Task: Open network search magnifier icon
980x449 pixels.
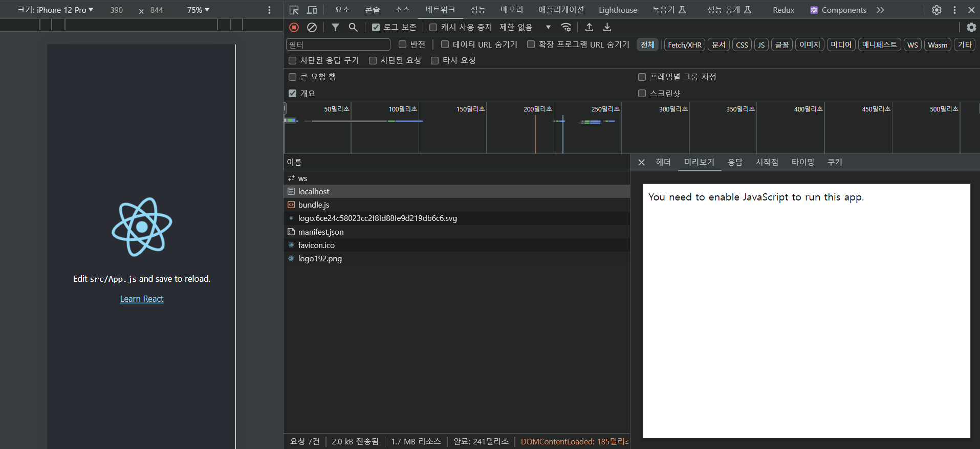Action: (x=353, y=27)
